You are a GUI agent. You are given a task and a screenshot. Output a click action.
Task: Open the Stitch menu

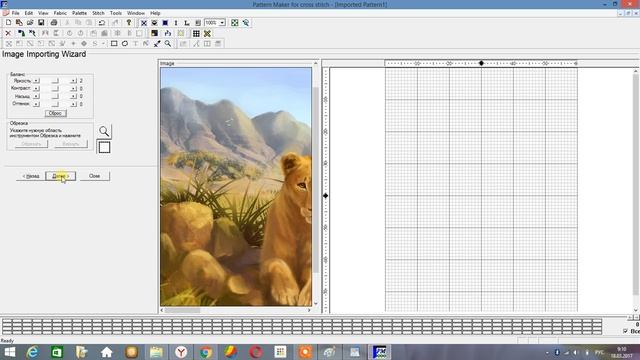click(98, 13)
